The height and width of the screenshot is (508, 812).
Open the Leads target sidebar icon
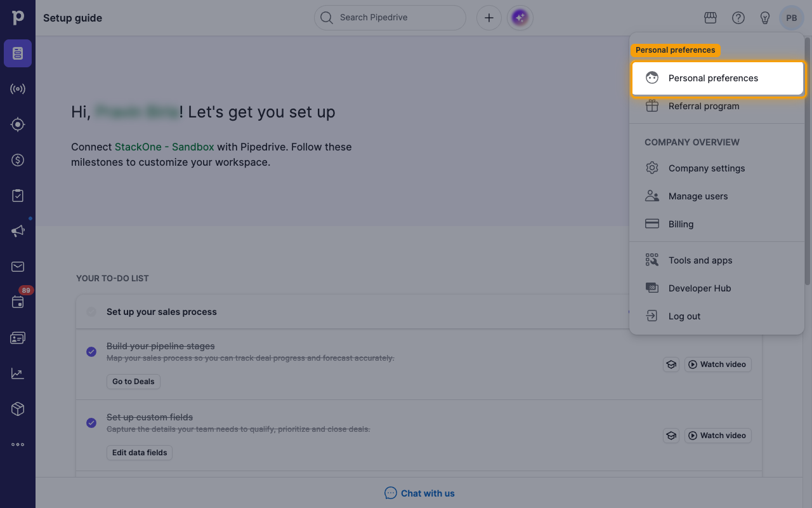click(18, 124)
